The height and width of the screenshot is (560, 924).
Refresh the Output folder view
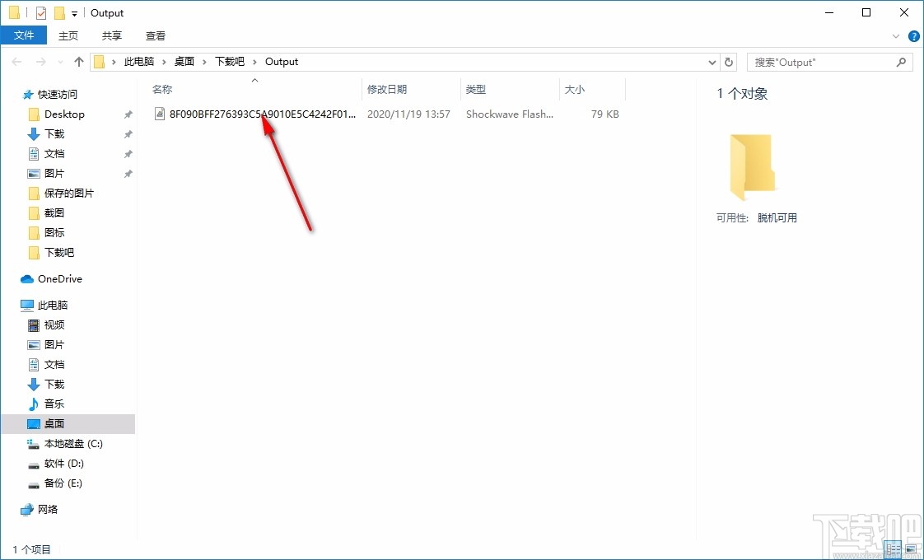point(730,62)
